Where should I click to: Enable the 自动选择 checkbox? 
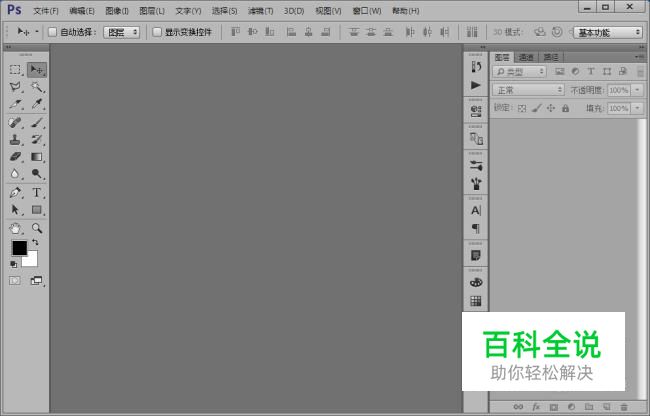coord(53,32)
